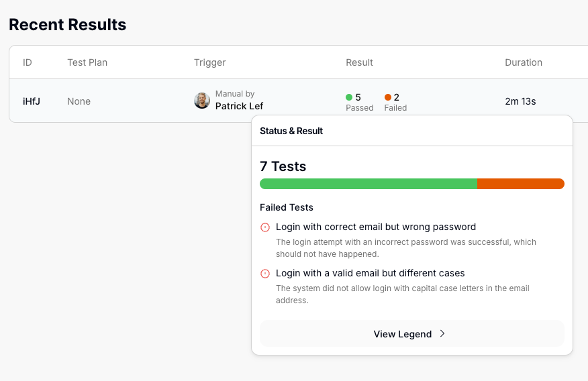Click the chevron arrow beside View Legend

tap(442, 333)
